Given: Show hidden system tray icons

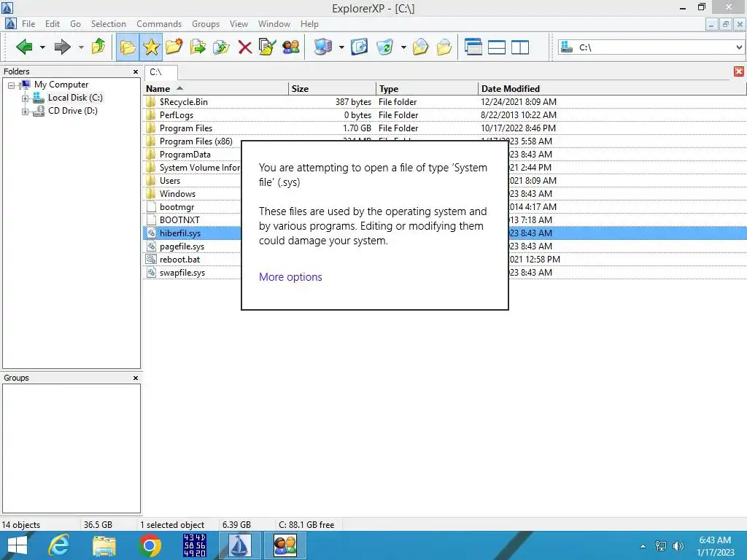Looking at the screenshot, I should pos(643,546).
